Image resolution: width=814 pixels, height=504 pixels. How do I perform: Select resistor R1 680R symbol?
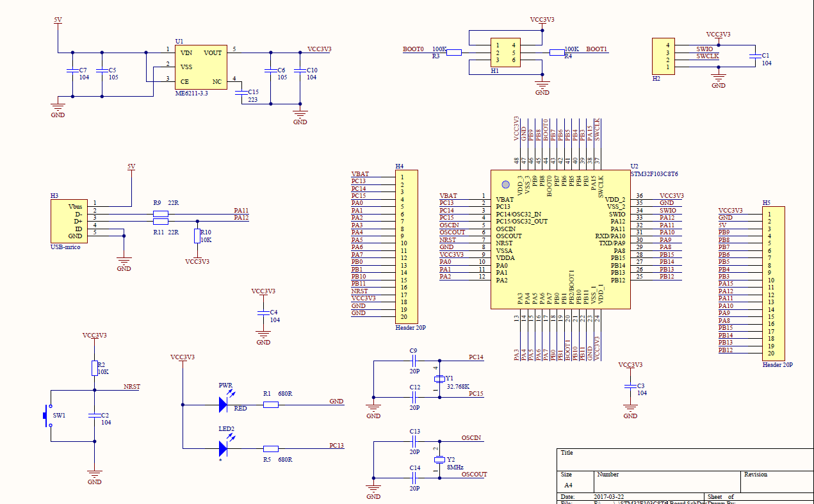click(271, 404)
